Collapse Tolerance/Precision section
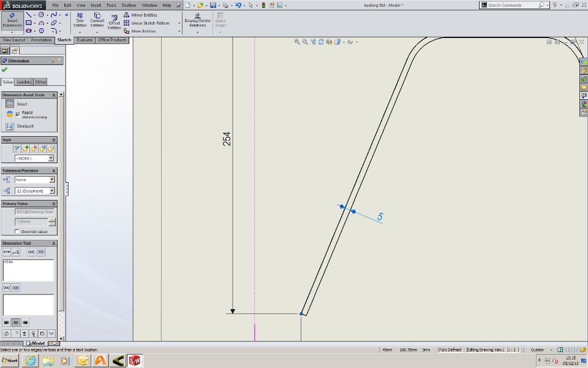The height and width of the screenshot is (368, 588). point(54,171)
